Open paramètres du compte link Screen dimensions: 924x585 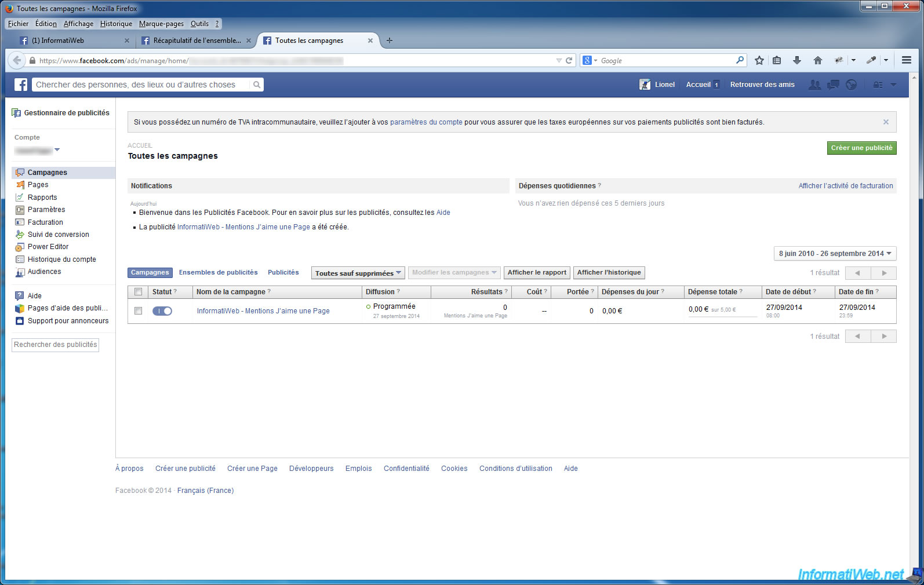pyautogui.click(x=426, y=122)
